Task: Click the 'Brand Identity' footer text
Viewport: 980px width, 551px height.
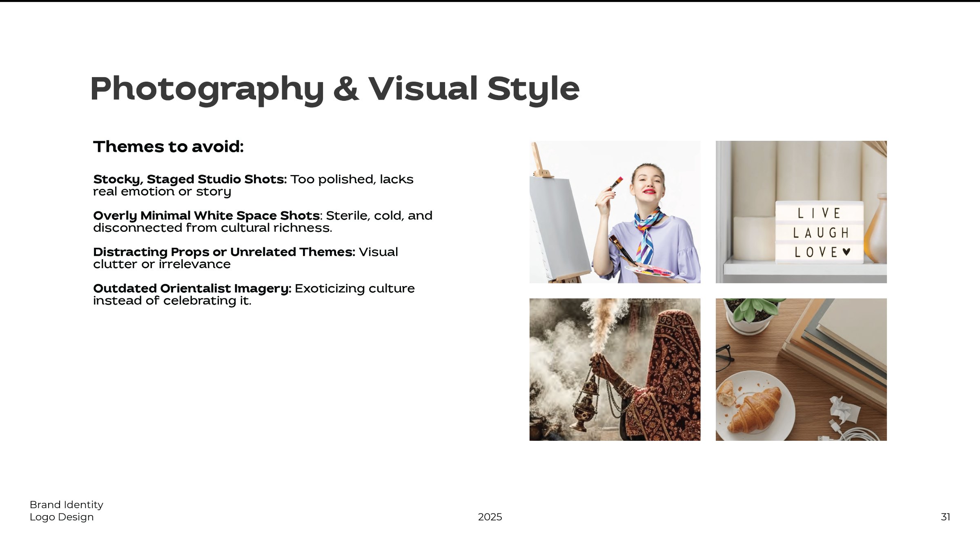Action: 67,505
